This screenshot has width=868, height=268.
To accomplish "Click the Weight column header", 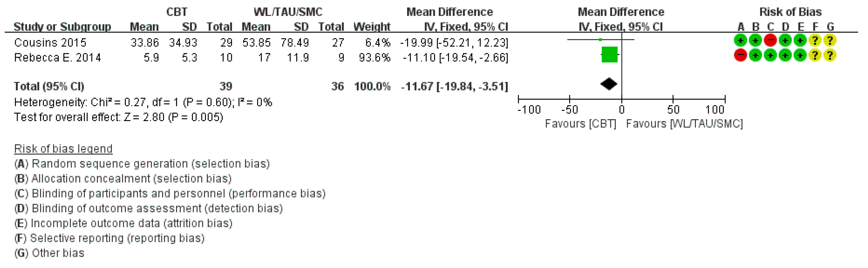I will [x=372, y=27].
